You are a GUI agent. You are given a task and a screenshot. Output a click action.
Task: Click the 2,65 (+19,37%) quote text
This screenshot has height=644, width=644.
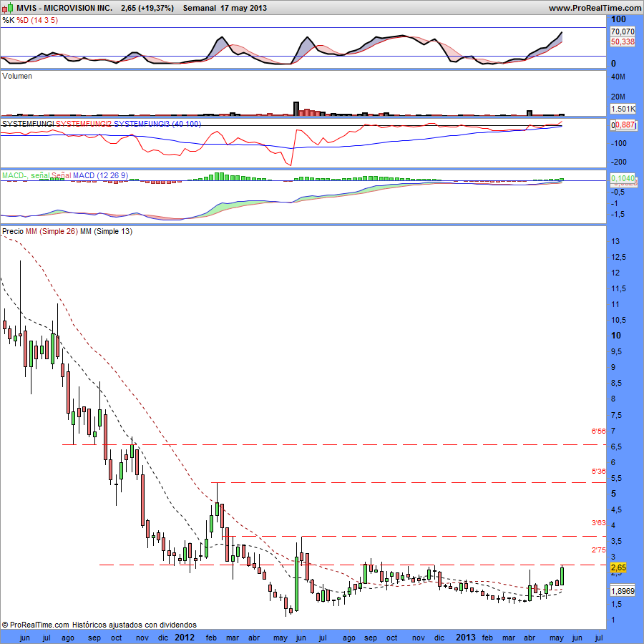(147, 8)
